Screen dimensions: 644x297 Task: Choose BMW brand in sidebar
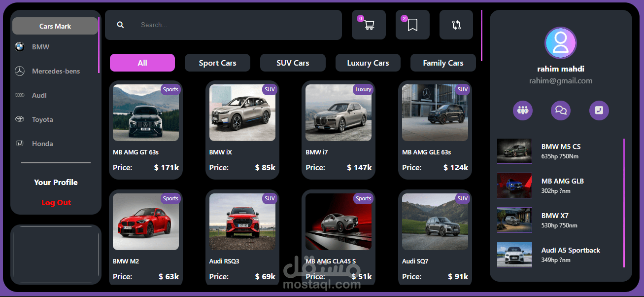pos(40,47)
